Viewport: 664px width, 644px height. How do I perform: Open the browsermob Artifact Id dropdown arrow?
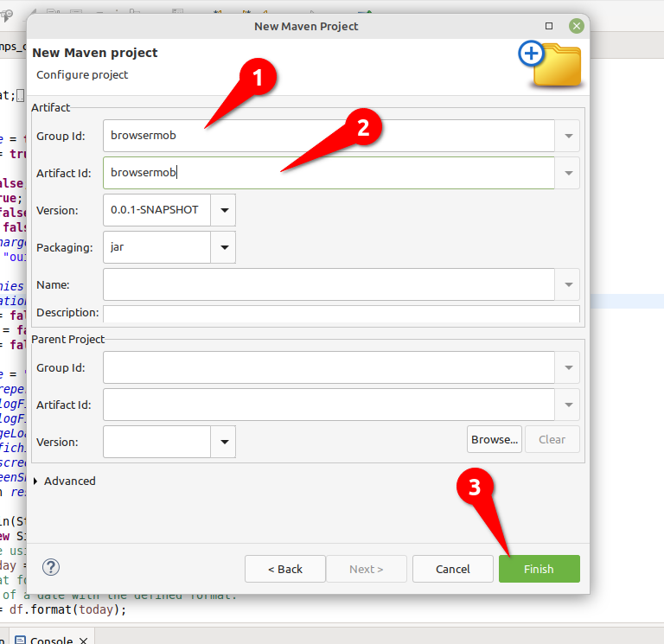click(x=568, y=173)
